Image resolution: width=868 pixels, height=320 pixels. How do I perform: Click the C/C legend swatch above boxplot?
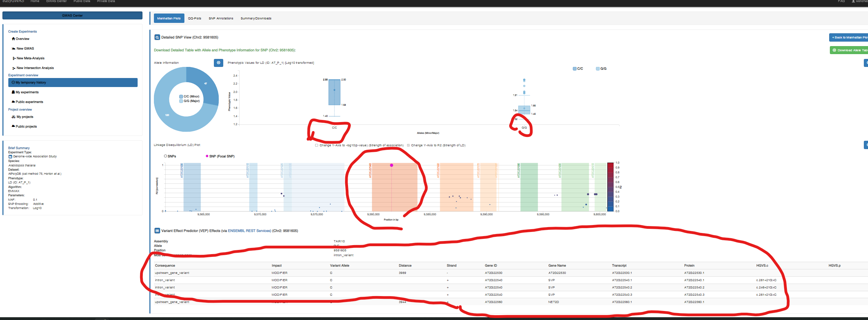click(x=575, y=69)
